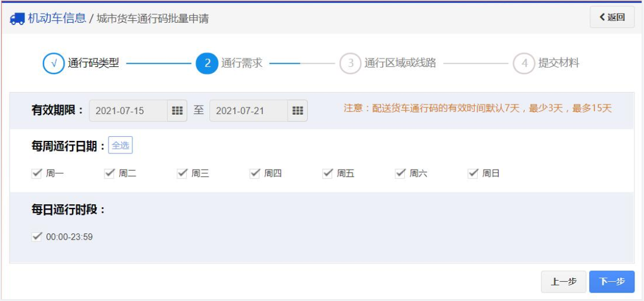This screenshot has height=301, width=644.
Task: Open the 机动车信息 breadcrumb link
Action: point(57,19)
